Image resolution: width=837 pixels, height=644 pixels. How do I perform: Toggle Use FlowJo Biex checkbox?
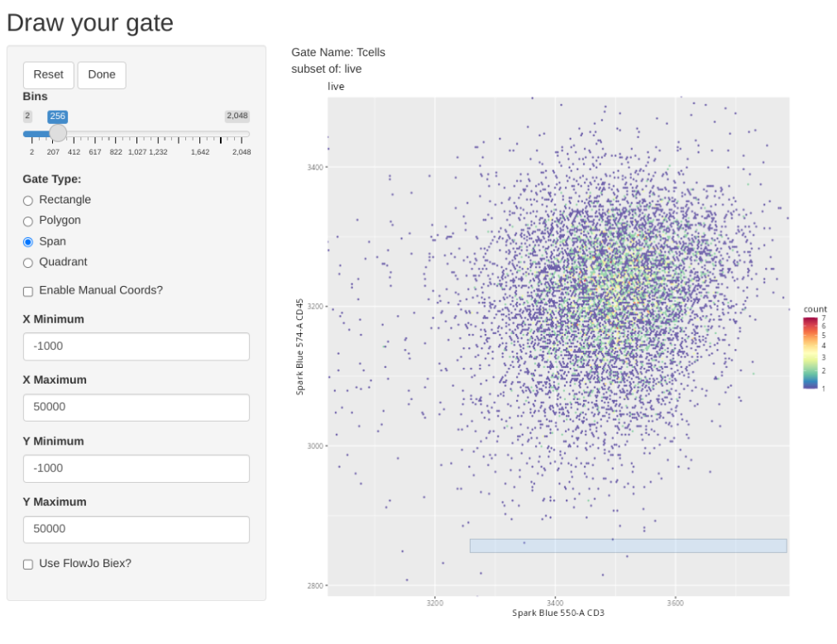click(x=28, y=565)
